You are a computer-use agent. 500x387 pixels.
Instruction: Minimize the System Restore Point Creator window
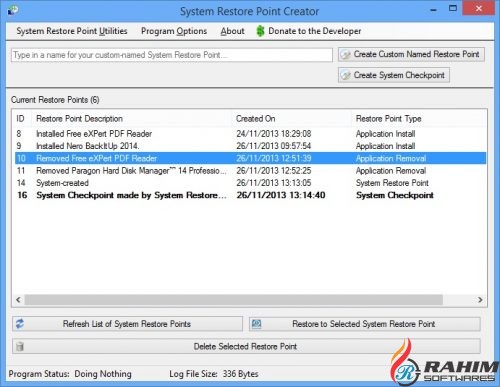pos(433,9)
